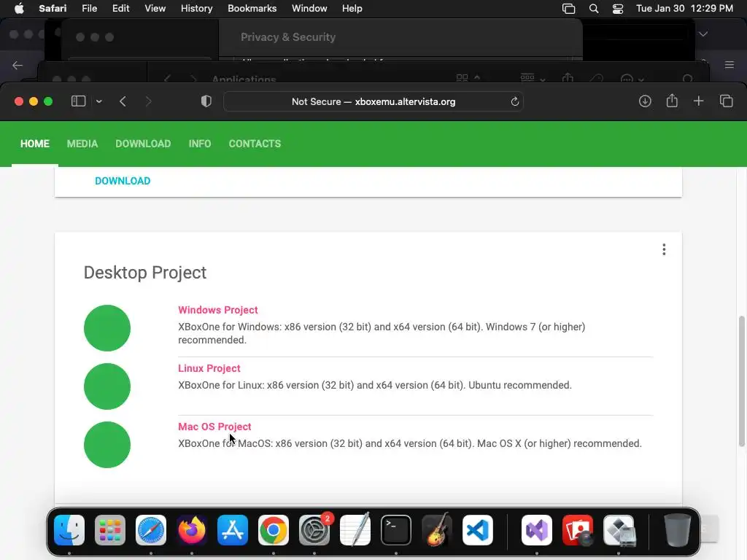The height and width of the screenshot is (560, 747).
Task: Open Visual Studio Code from the Dock
Action: 477,530
